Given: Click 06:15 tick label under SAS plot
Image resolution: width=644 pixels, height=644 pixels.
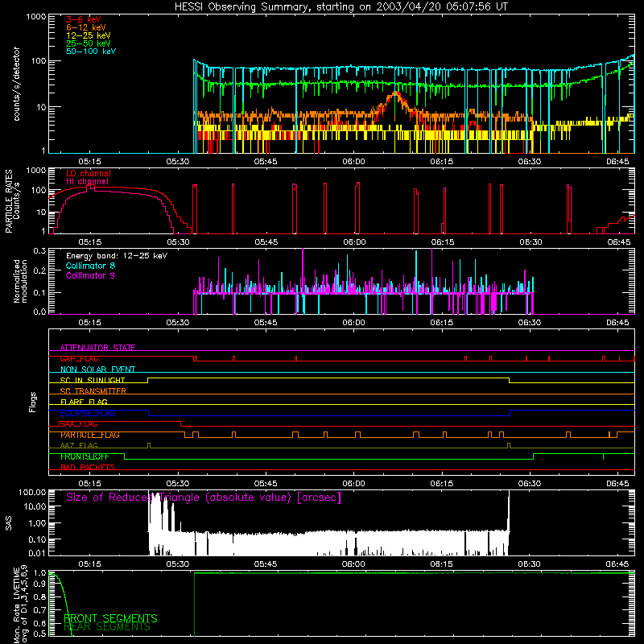Looking at the screenshot, I should pyautogui.click(x=442, y=564).
